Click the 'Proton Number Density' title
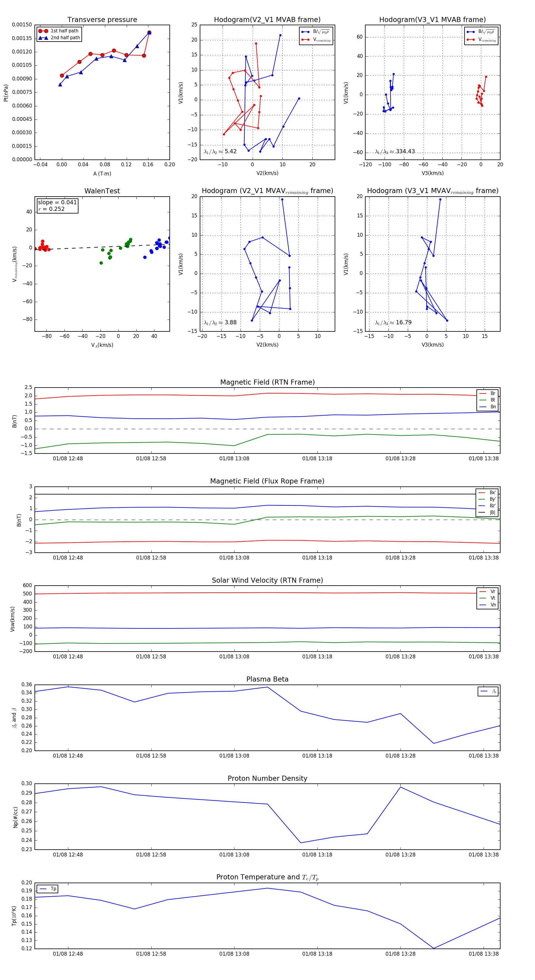 [267, 778]
